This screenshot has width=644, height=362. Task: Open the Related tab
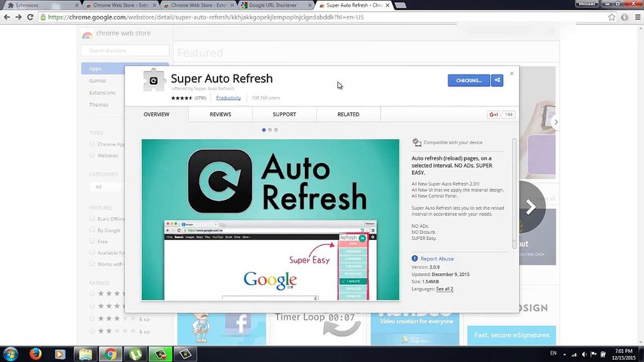(348, 115)
